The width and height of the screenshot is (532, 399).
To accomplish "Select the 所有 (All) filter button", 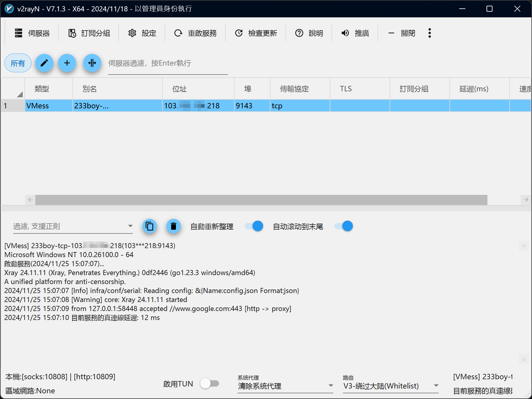I will pyautogui.click(x=18, y=63).
